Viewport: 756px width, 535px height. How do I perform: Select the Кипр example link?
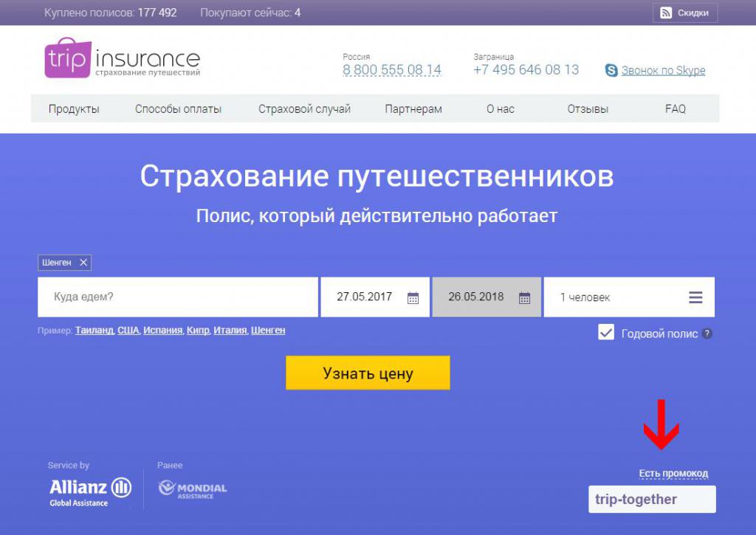point(198,330)
